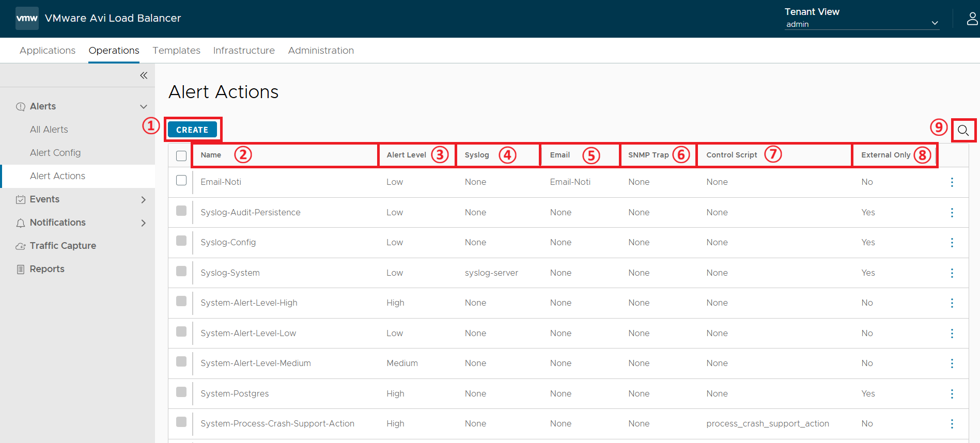Open row actions menu for Syslog-System
Image resolution: width=980 pixels, height=443 pixels.
[952, 273]
